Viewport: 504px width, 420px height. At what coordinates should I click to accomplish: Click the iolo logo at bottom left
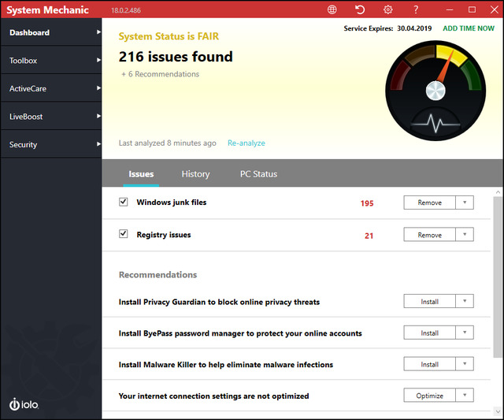pyautogui.click(x=24, y=404)
